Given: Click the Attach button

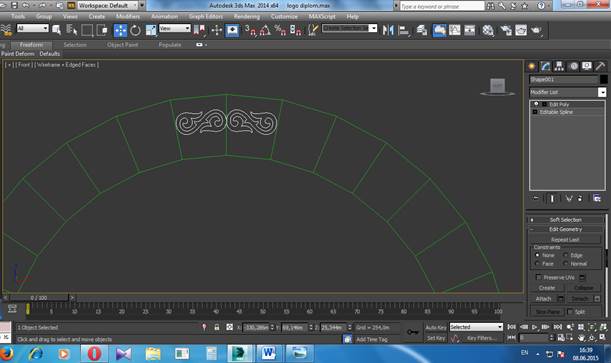Looking at the screenshot, I should click(543, 299).
